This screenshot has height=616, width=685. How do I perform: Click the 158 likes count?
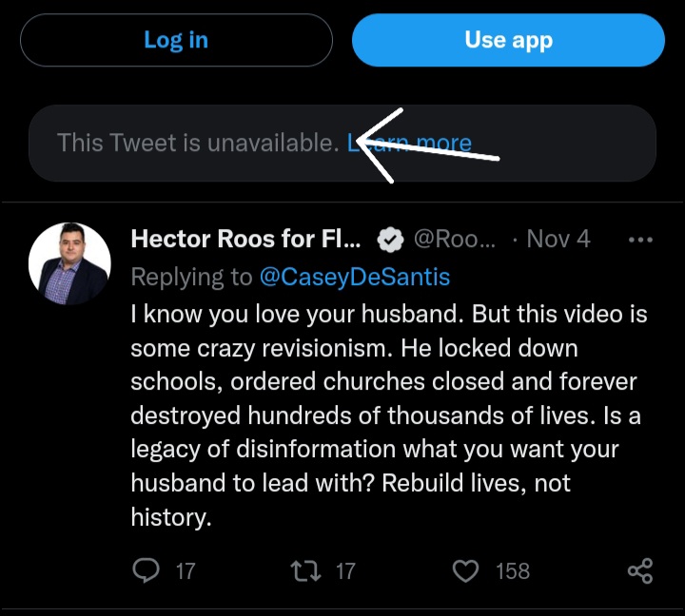(513, 571)
